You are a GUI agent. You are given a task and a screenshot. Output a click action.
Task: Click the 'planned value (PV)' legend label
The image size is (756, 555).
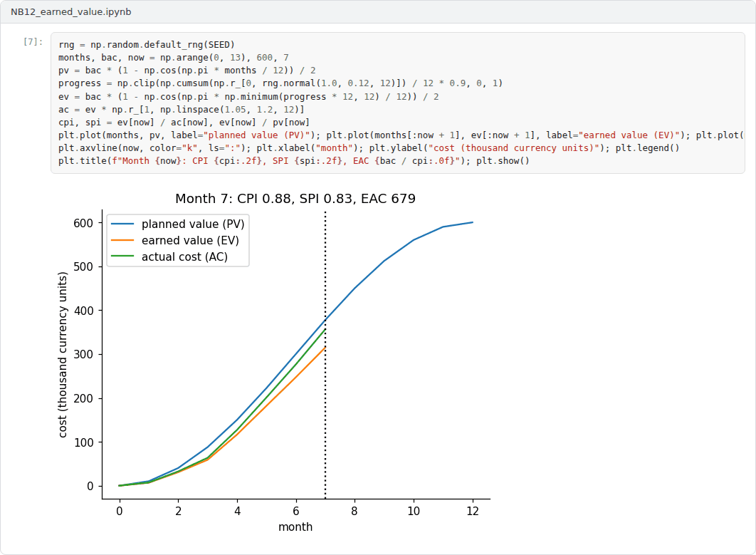193,224
